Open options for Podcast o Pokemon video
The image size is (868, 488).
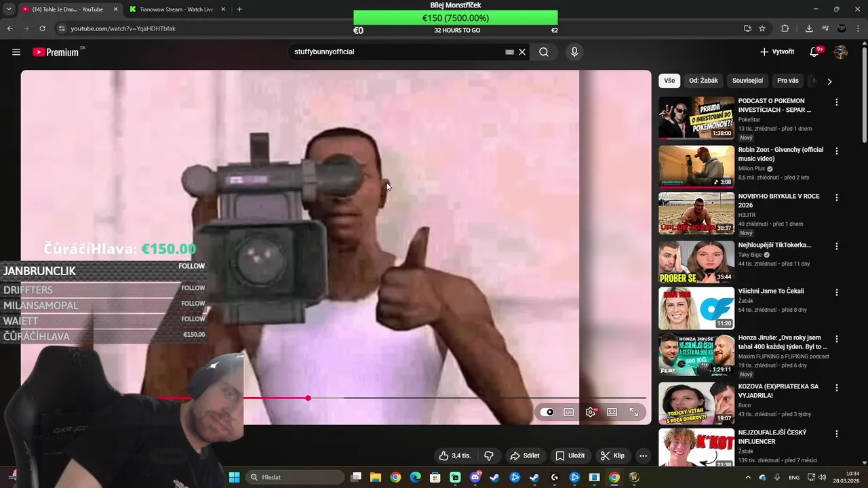click(x=836, y=102)
